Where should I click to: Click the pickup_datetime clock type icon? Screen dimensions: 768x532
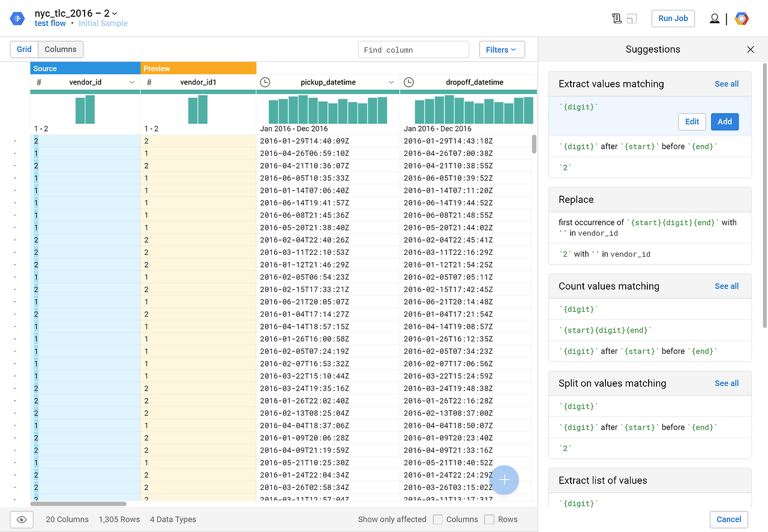[265, 82]
